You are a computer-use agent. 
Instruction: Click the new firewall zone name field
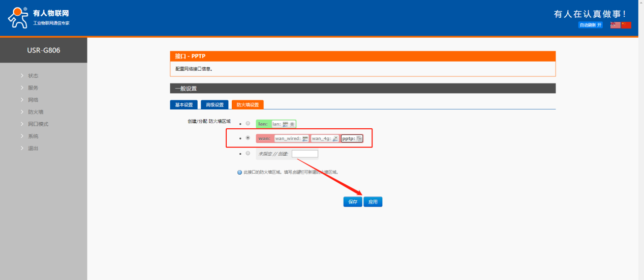(x=305, y=154)
